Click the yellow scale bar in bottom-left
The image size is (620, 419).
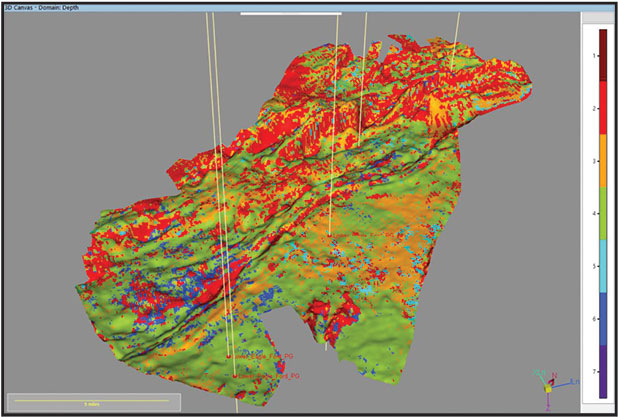(x=62, y=398)
